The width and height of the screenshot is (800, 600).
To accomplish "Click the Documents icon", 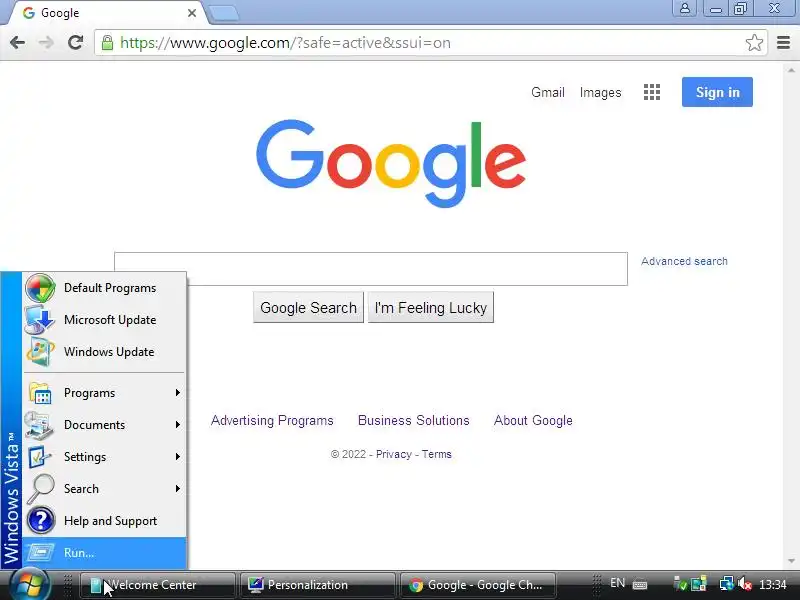I will tap(39, 425).
